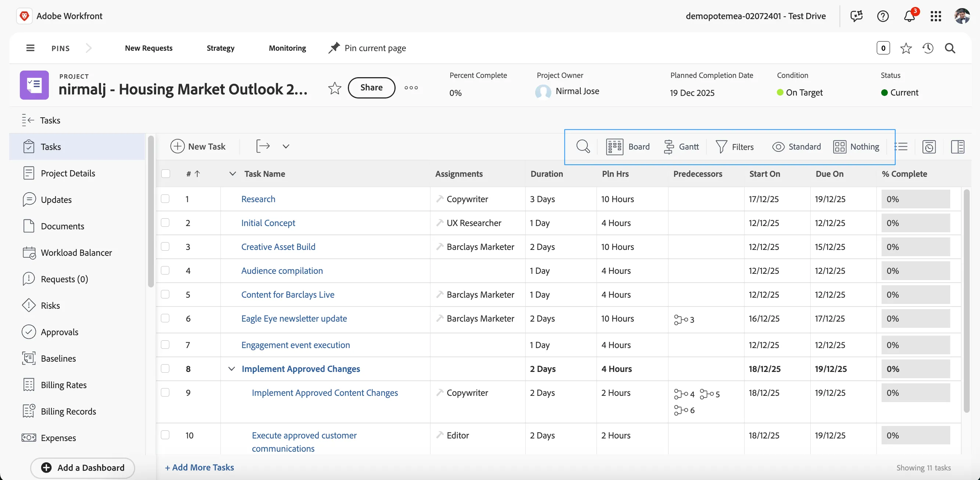The height and width of the screenshot is (480, 980).
Task: Switch to Gantt view
Action: click(681, 147)
